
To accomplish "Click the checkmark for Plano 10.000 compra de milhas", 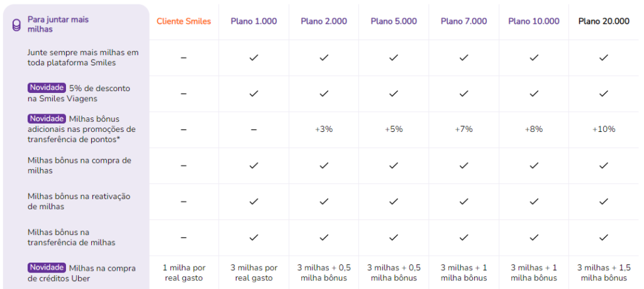I will (x=534, y=165).
